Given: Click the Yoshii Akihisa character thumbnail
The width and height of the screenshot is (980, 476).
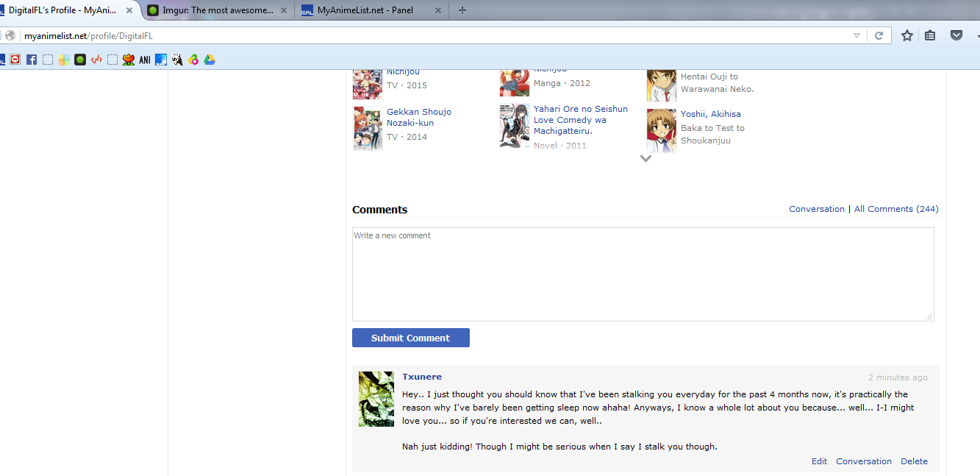Looking at the screenshot, I should [662, 130].
